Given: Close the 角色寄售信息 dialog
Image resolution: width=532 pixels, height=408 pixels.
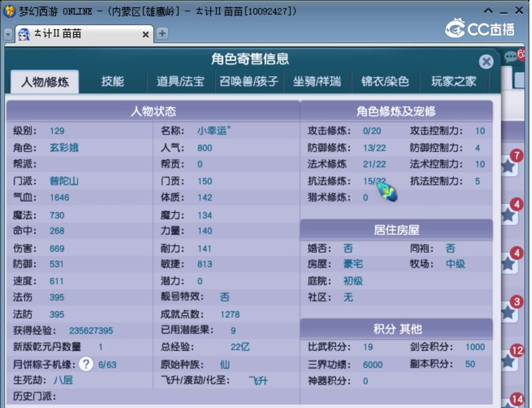Looking at the screenshot, I should coord(486,62).
